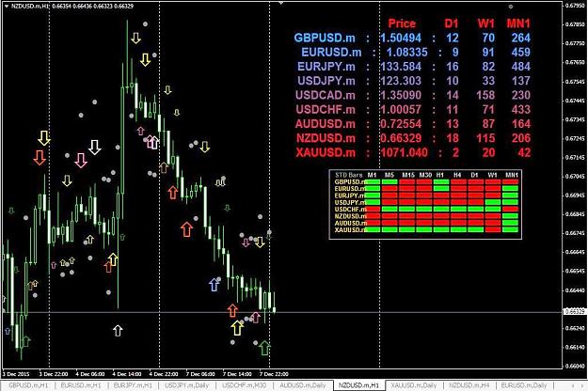This screenshot has width=588, height=391.
Task: Select the USDCHF.m row label in price table
Action: (x=326, y=110)
